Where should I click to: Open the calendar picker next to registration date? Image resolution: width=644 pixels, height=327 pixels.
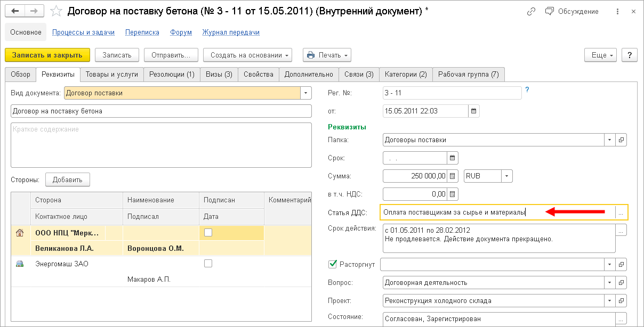pos(474,111)
